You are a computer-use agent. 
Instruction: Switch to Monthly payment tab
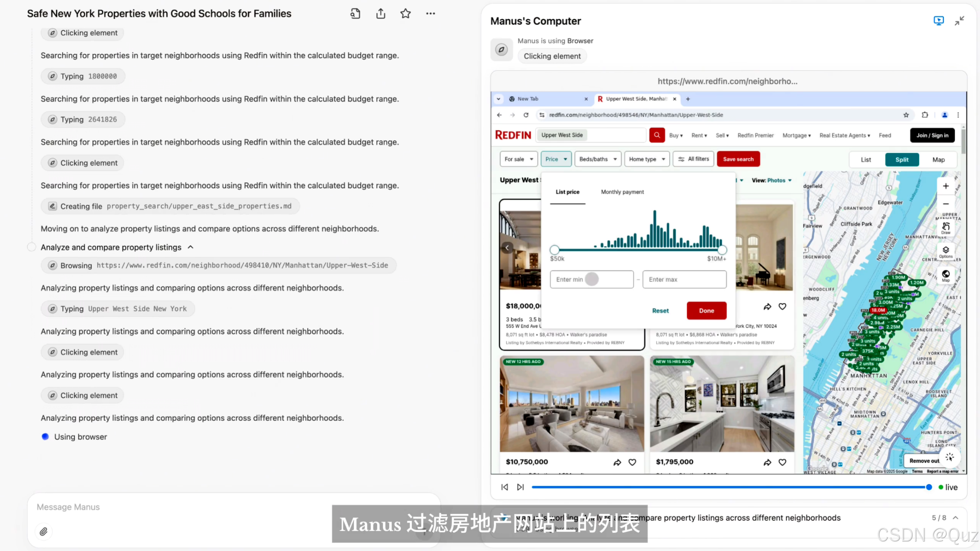click(622, 192)
